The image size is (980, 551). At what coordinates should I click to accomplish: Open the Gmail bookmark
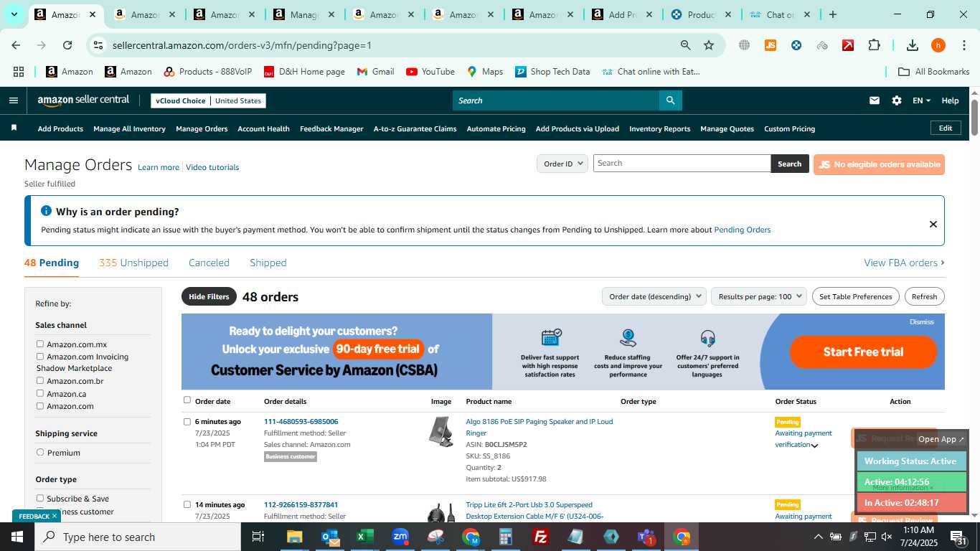coord(375,72)
